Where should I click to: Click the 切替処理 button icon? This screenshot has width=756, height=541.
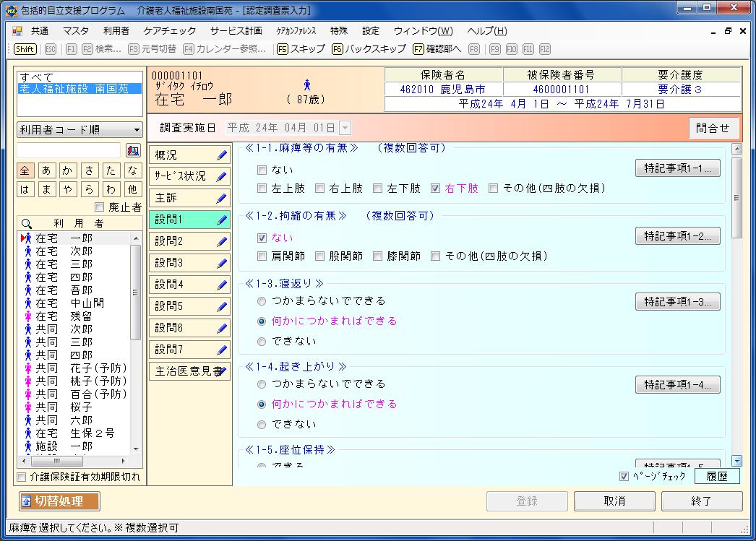(27, 501)
